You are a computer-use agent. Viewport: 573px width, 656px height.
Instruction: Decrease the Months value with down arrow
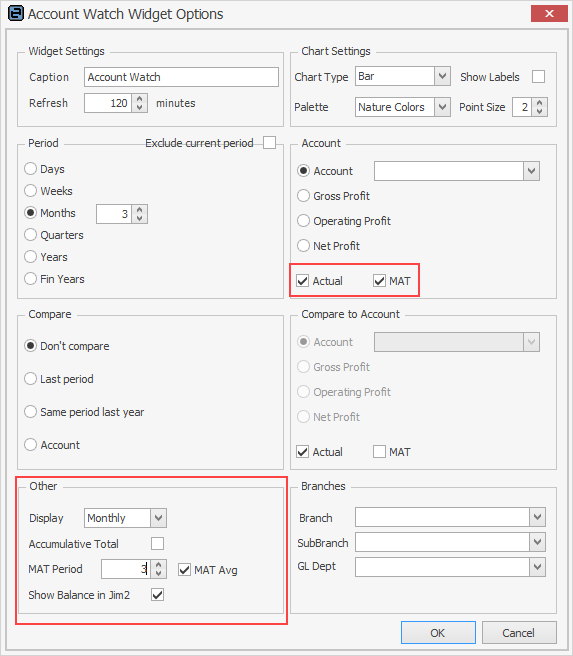coord(140,218)
